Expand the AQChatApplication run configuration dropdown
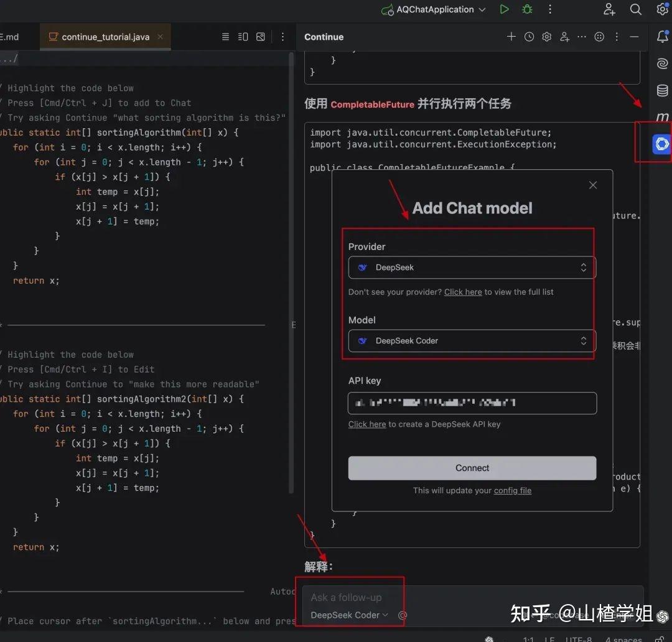 click(483, 9)
